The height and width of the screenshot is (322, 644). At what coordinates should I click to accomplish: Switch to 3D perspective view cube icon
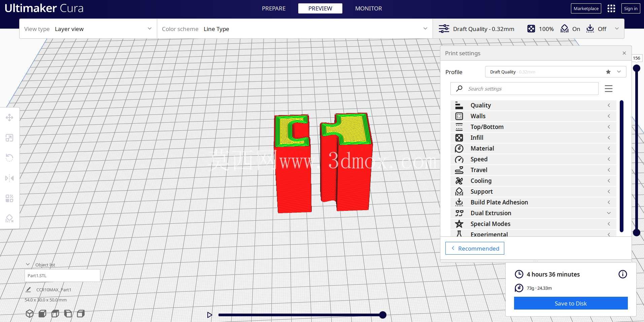click(30, 314)
